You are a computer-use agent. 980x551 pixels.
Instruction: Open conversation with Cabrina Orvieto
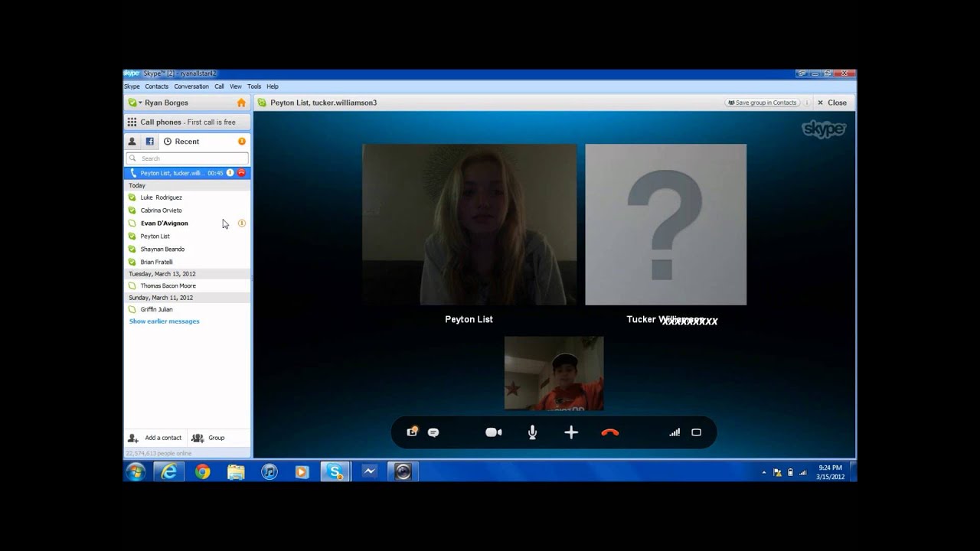click(187, 210)
